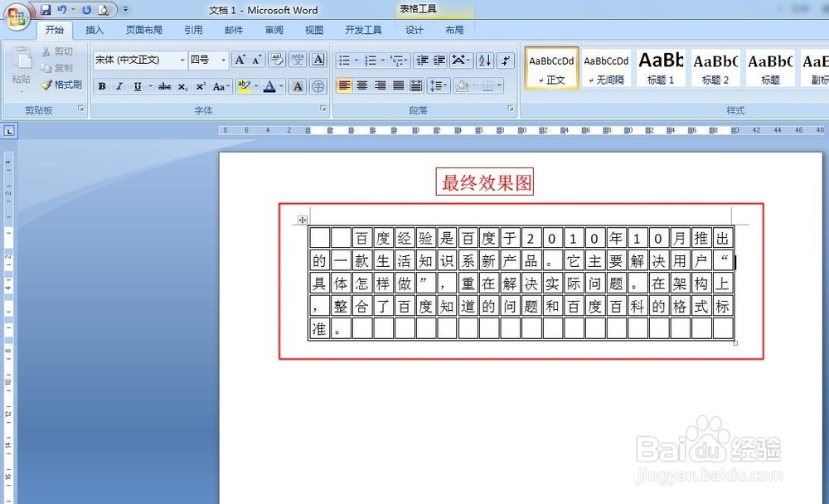Switch to the 页面布局 tab

coord(143,30)
